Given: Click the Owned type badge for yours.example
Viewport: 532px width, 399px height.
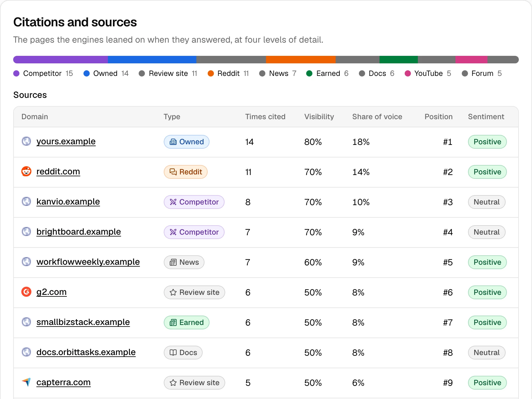Looking at the screenshot, I should 187,142.
